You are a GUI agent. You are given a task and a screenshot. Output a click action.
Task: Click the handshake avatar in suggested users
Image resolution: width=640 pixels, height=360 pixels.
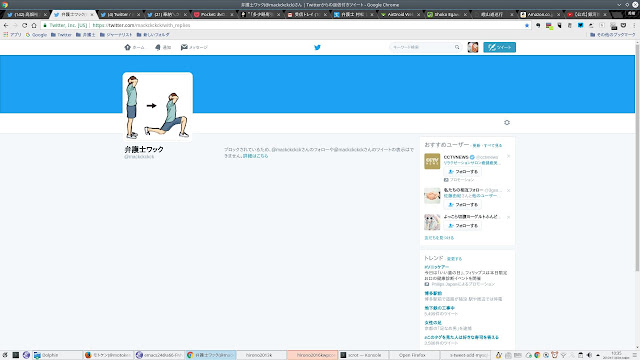pos(432,196)
